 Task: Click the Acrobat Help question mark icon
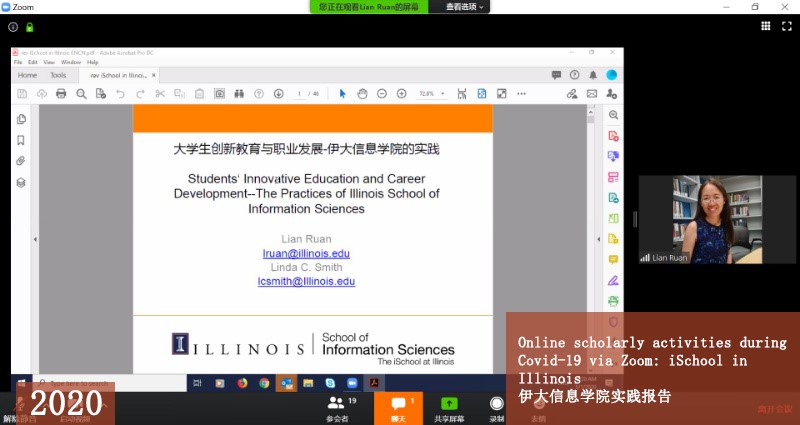[574, 75]
